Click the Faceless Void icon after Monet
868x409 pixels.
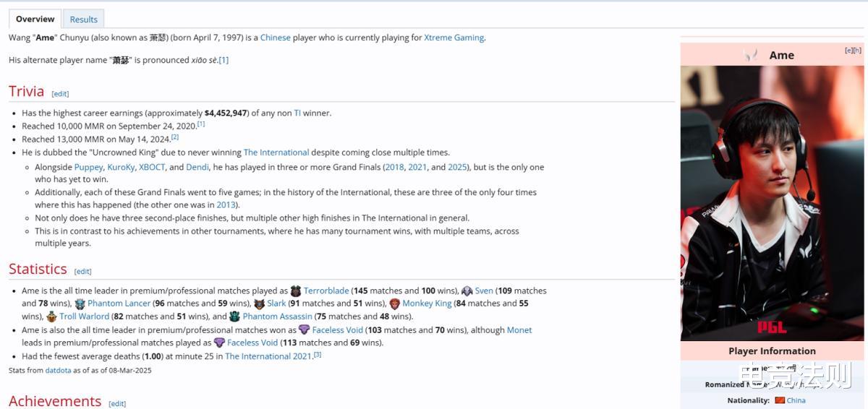220,343
